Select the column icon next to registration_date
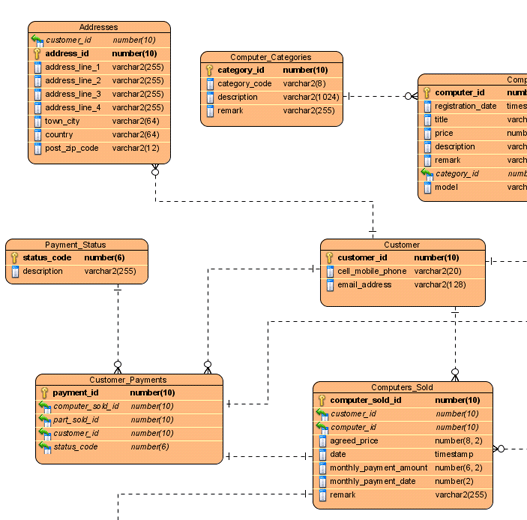 pos(428,106)
